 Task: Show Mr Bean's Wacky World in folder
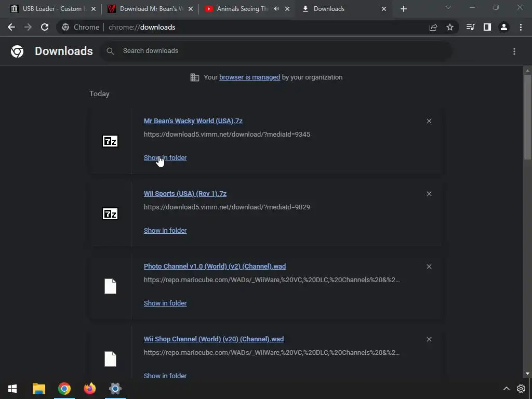point(165,158)
